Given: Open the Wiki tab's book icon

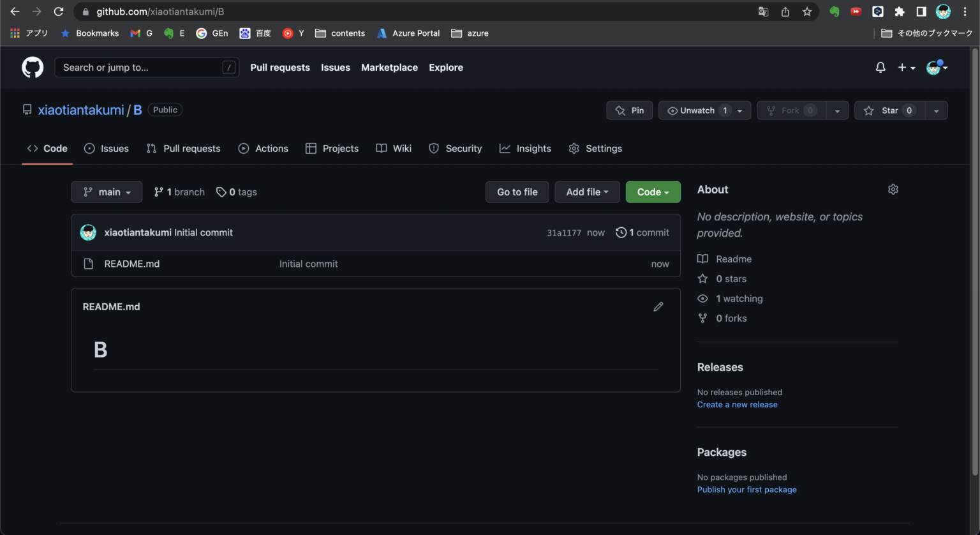Looking at the screenshot, I should 383,148.
